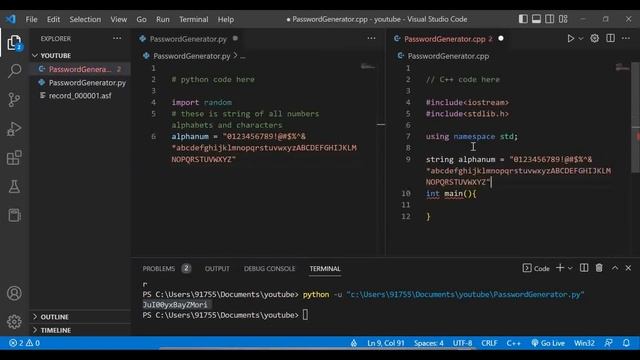Open More Actions for right editor group
640x360 pixels.
click(626, 38)
